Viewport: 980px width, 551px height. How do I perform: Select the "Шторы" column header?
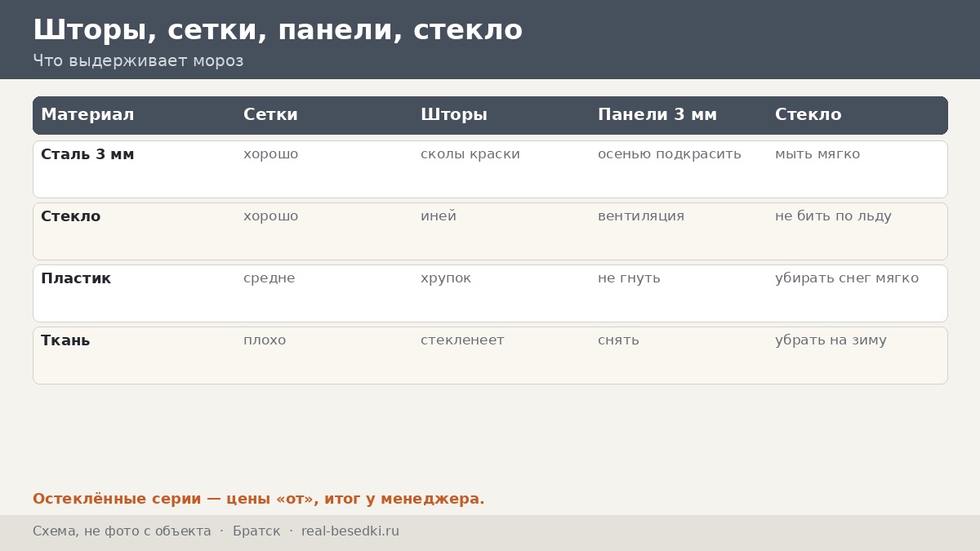(x=454, y=115)
